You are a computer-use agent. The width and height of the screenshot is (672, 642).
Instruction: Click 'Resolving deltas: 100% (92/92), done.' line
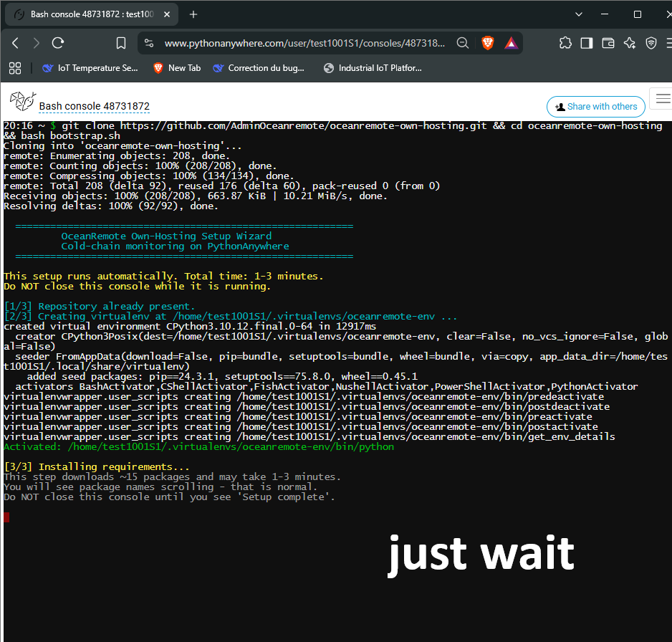[111, 206]
